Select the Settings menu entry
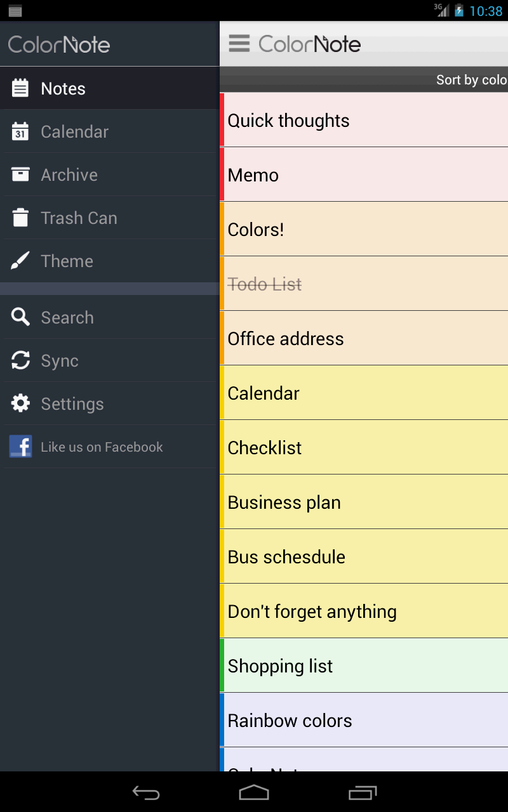 72,403
